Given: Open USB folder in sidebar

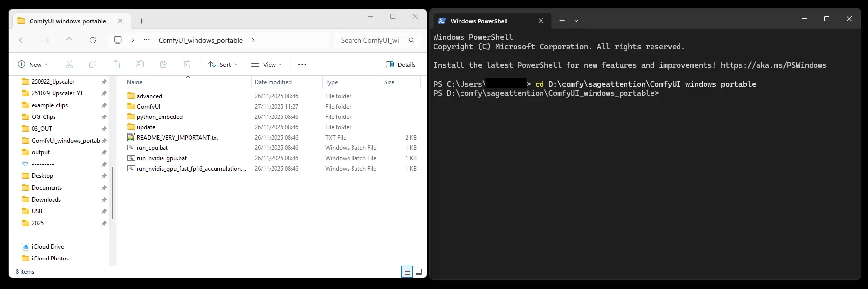Looking at the screenshot, I should 37,211.
